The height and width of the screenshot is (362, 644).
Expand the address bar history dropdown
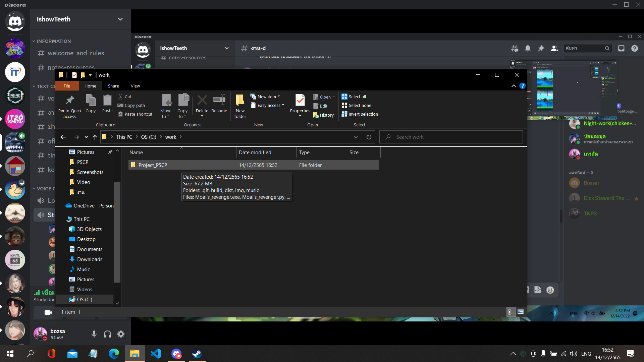point(356,137)
